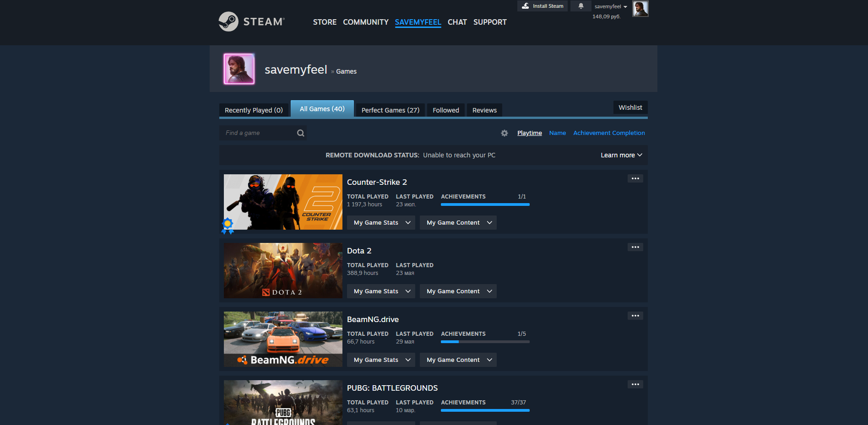Open the gear settings icon by Playtime
Image resolution: width=868 pixels, height=425 pixels.
pos(505,133)
